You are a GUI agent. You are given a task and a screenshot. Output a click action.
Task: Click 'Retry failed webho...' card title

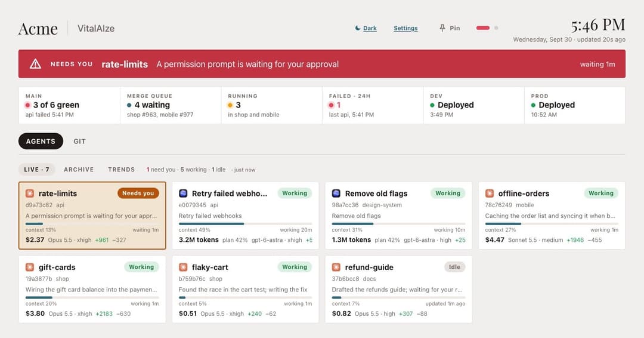229,193
